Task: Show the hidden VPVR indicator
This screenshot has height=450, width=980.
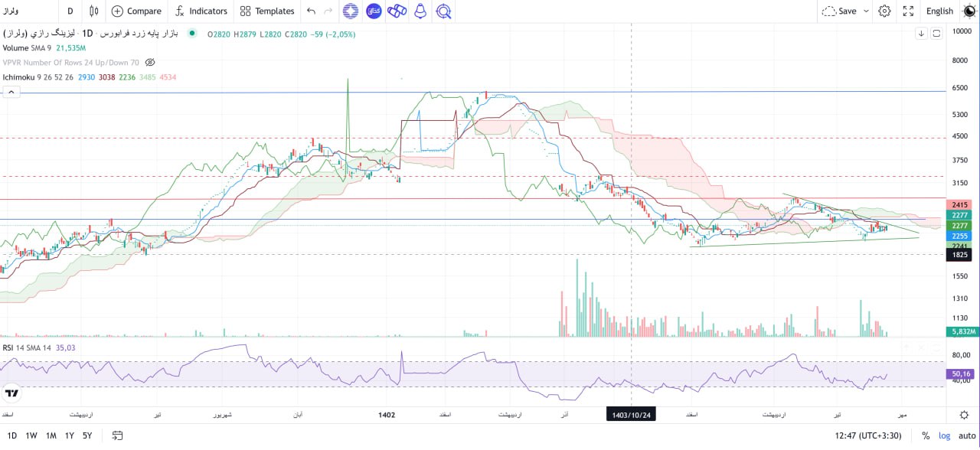Action: click(150, 62)
